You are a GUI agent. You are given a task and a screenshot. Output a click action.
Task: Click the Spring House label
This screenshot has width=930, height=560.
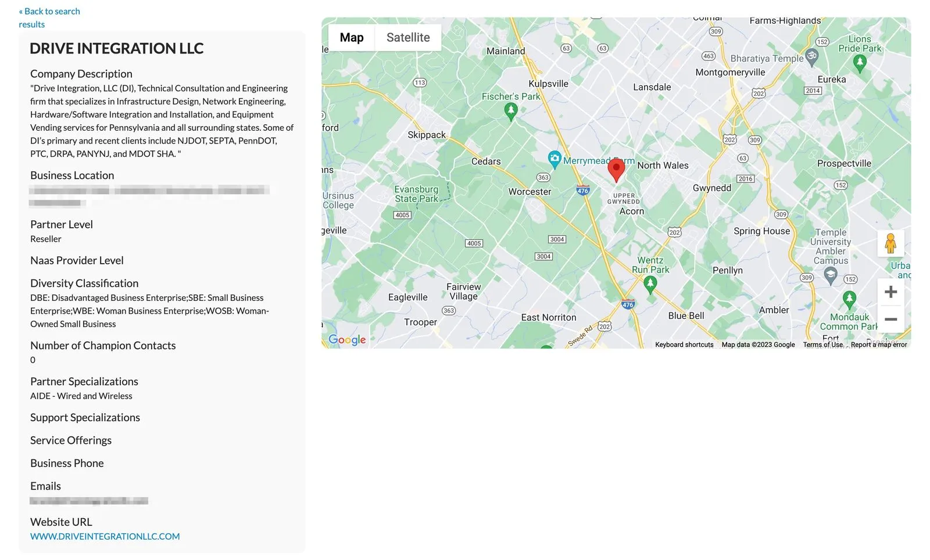coord(762,231)
